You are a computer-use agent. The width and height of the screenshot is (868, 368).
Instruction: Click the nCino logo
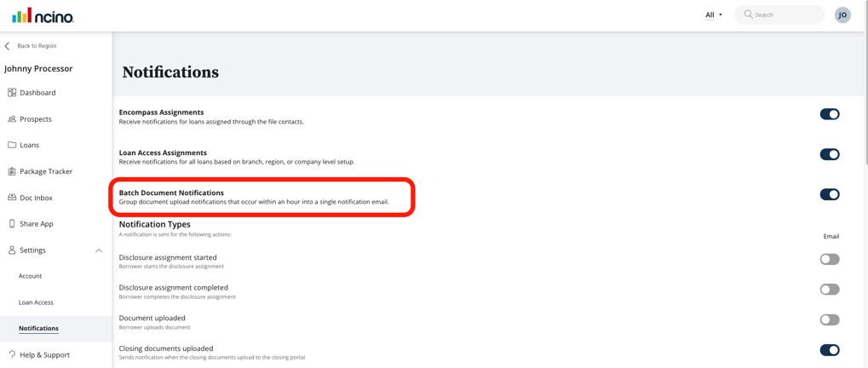(43, 15)
